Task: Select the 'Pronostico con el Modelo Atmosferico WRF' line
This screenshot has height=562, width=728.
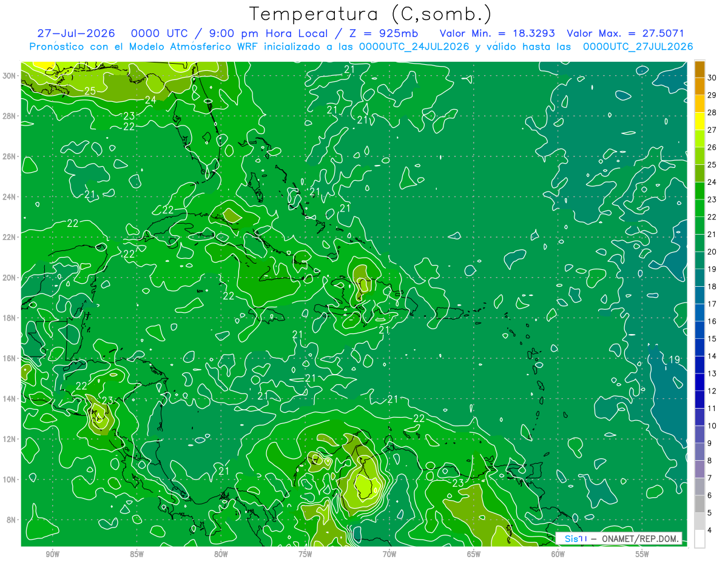Action: coord(362,47)
